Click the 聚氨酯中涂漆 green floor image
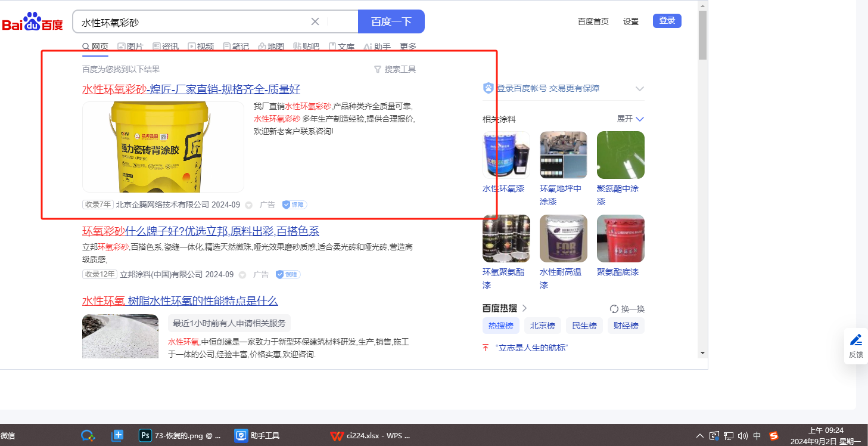The width and height of the screenshot is (868, 446). 621,155
